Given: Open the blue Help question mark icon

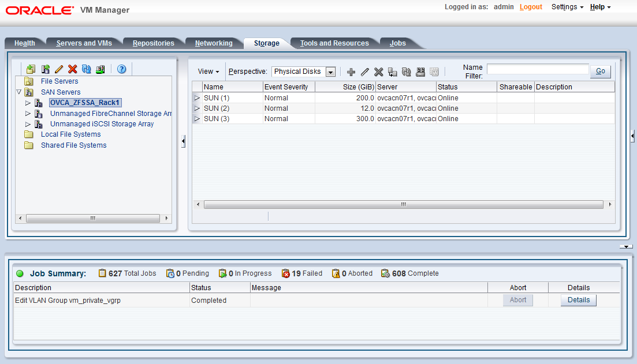Looking at the screenshot, I should (121, 69).
